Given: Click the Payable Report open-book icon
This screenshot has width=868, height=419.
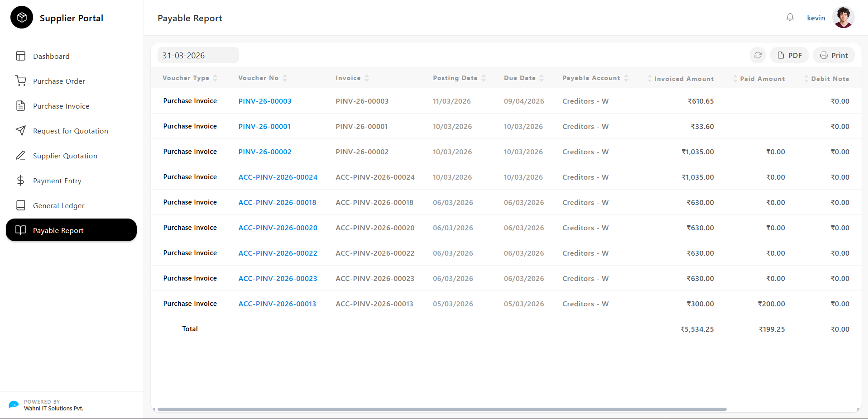Looking at the screenshot, I should (x=21, y=230).
